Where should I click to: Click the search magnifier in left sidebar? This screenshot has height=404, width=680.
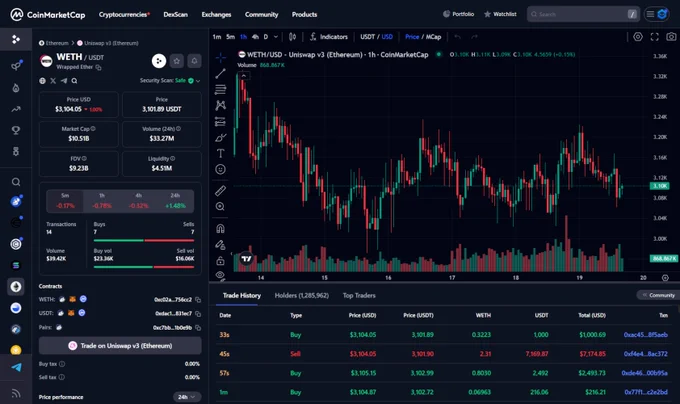click(x=16, y=182)
